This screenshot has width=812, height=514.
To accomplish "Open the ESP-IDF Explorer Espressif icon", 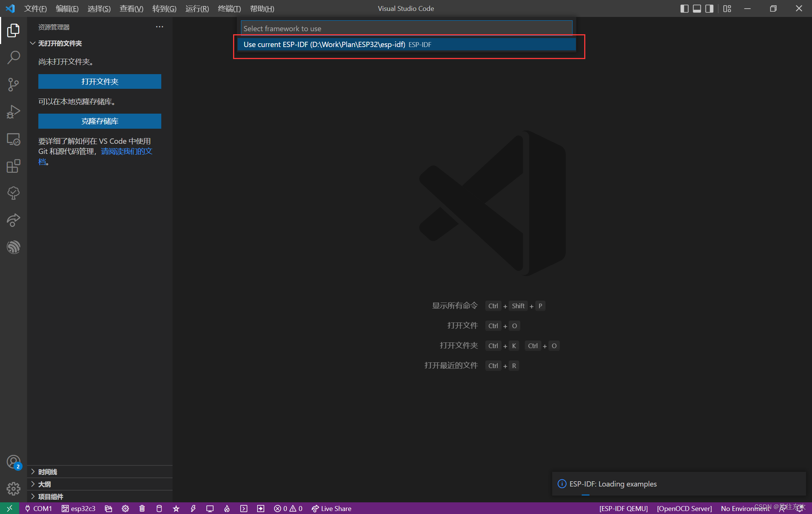I will pyautogui.click(x=14, y=247).
